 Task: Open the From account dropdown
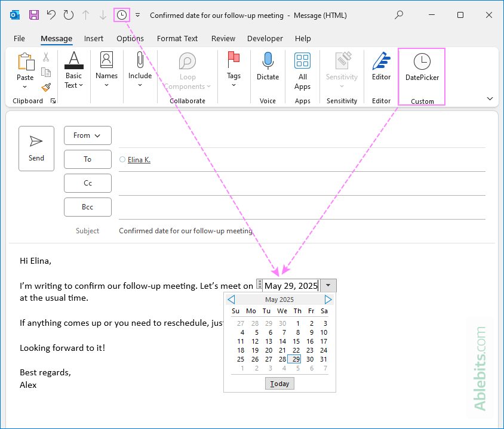[87, 135]
